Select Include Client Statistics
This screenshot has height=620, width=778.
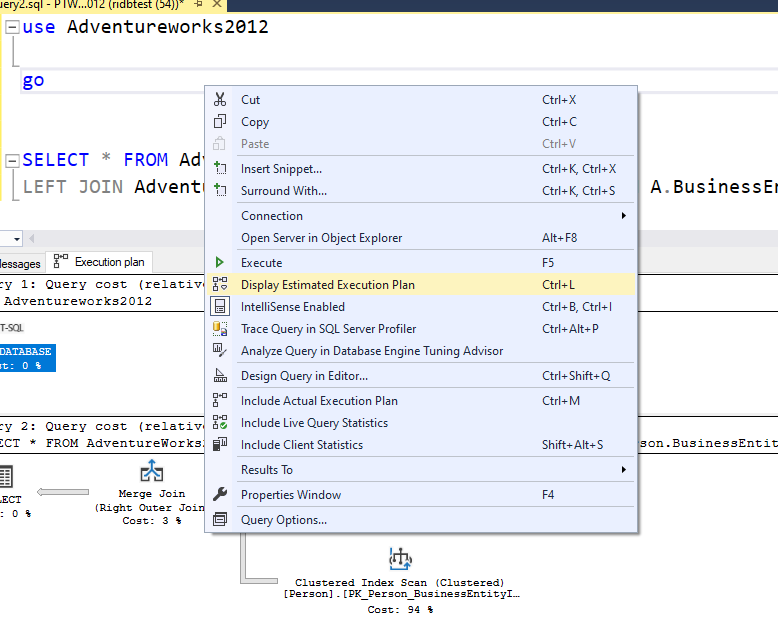point(421,444)
